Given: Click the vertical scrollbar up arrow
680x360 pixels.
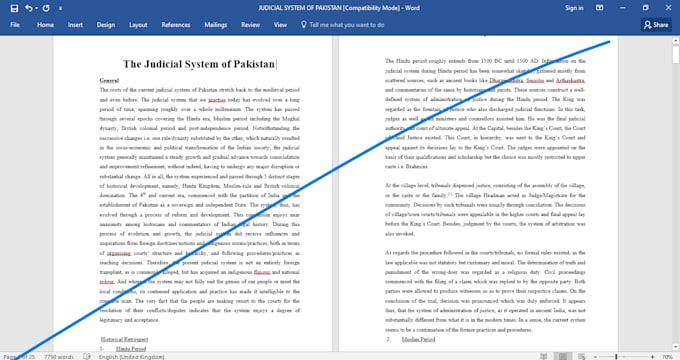Looking at the screenshot, I should [676, 41].
